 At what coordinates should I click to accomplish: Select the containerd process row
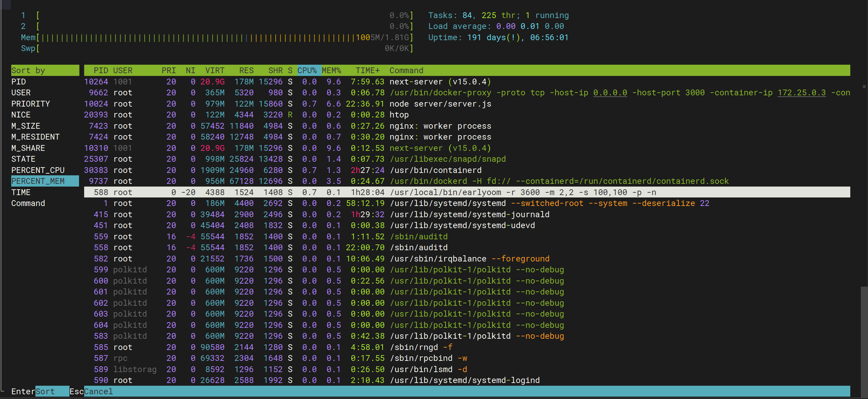[x=435, y=170]
